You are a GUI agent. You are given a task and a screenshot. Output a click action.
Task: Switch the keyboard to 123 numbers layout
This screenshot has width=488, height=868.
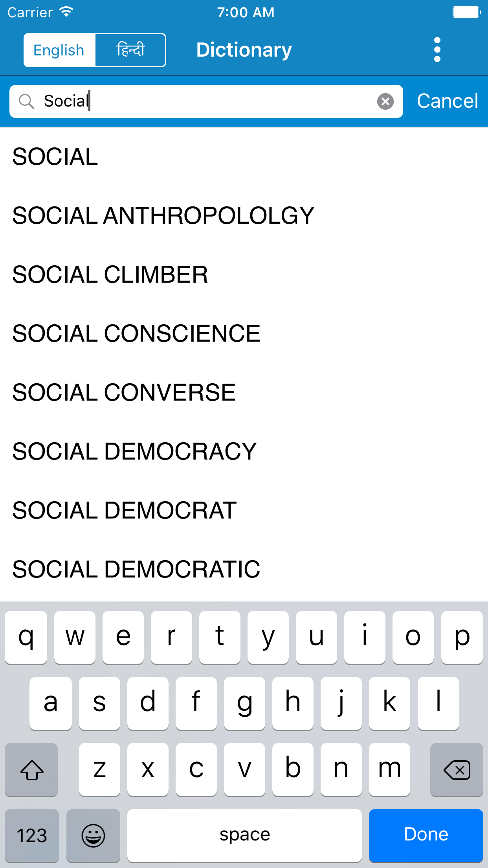tap(31, 835)
